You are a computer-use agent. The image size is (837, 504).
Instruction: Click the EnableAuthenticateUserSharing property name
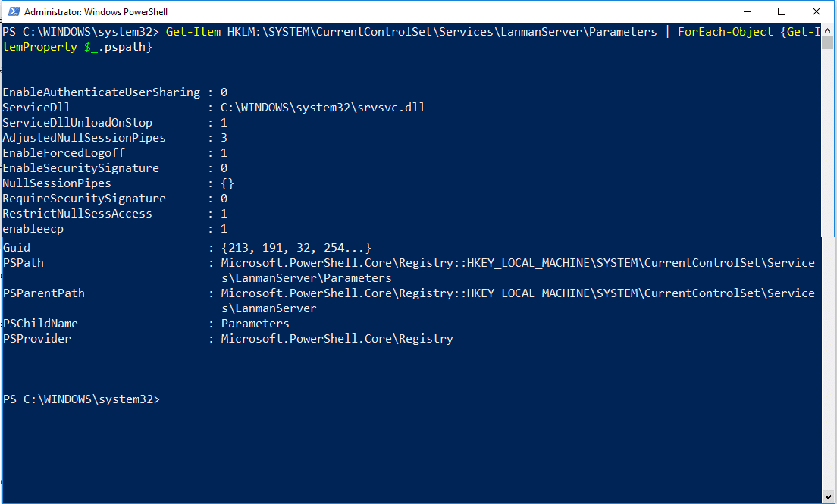tap(102, 92)
